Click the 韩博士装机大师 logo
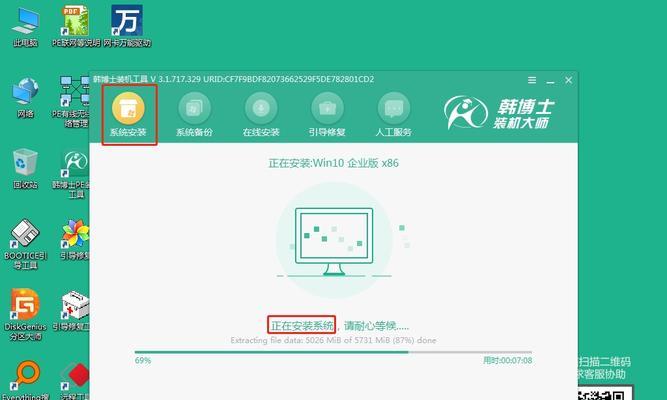Viewport: 667px width, 400px height. [499, 113]
